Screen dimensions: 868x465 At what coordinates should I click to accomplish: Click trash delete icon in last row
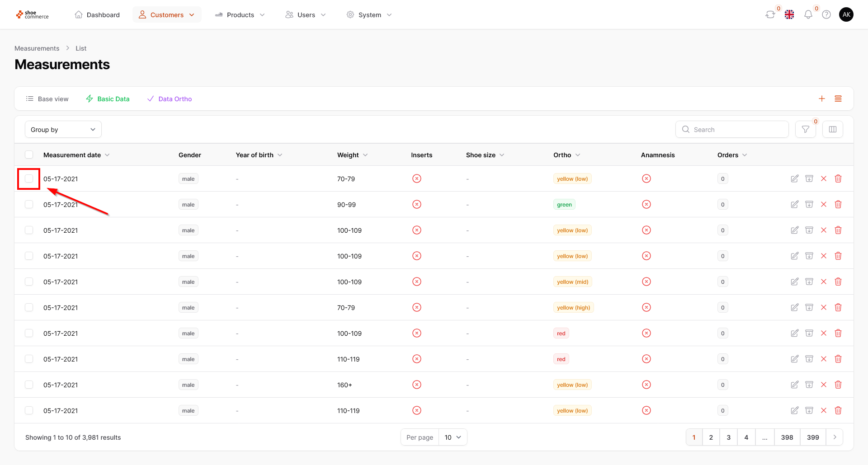pos(838,411)
